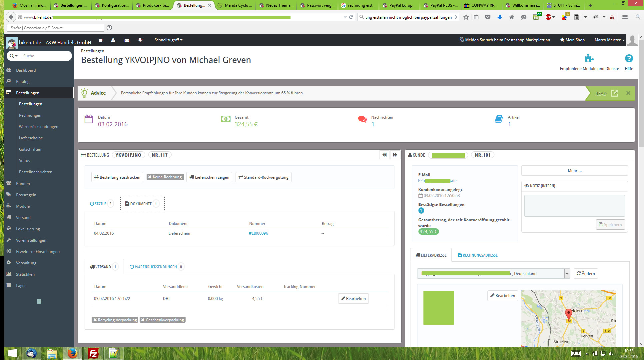
Task: Click inside the Notiz (intern) text area
Action: pyautogui.click(x=574, y=206)
